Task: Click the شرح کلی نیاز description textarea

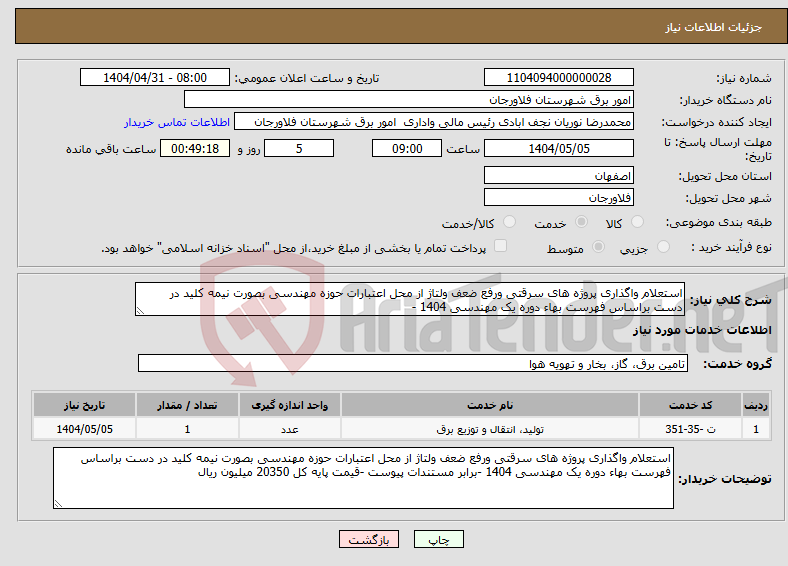Action: (x=410, y=299)
